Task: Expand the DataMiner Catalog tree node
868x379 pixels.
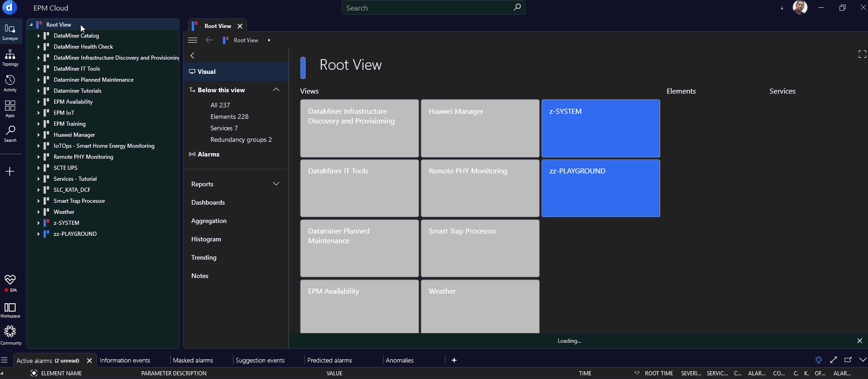Action: (39, 36)
